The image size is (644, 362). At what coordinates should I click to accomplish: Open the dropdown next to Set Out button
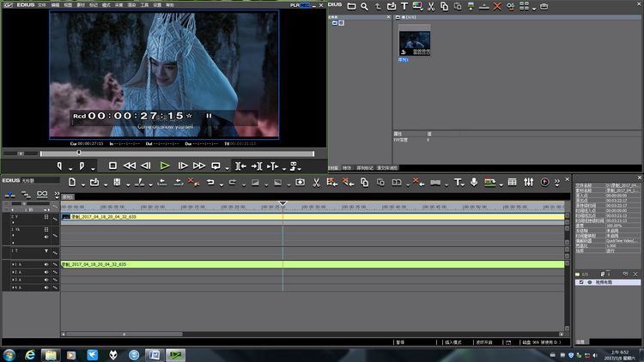(94, 169)
